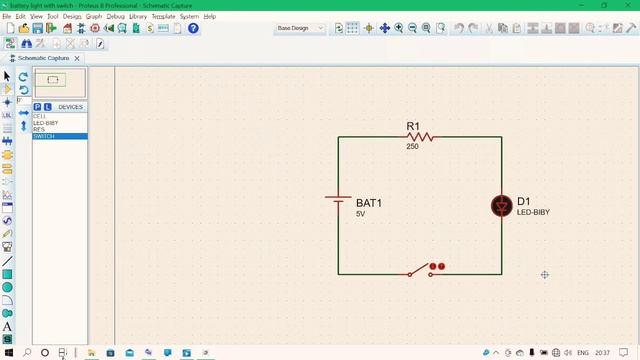The width and height of the screenshot is (640, 360).
Task: Go to the Home Page icon
Action: [x=68, y=28]
